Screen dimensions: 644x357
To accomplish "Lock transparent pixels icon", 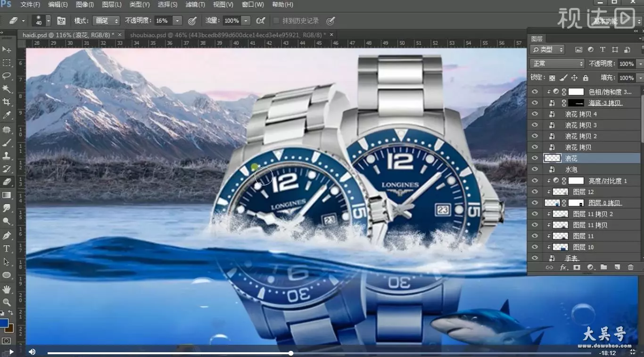I will 552,78.
